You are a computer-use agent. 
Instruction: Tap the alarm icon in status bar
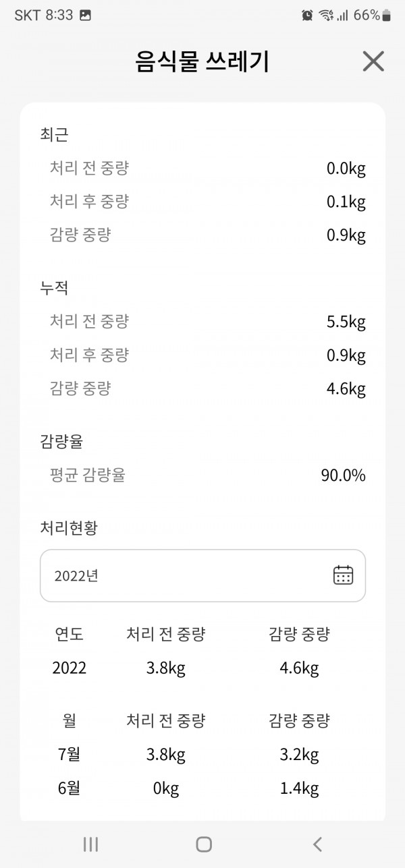coord(307,15)
